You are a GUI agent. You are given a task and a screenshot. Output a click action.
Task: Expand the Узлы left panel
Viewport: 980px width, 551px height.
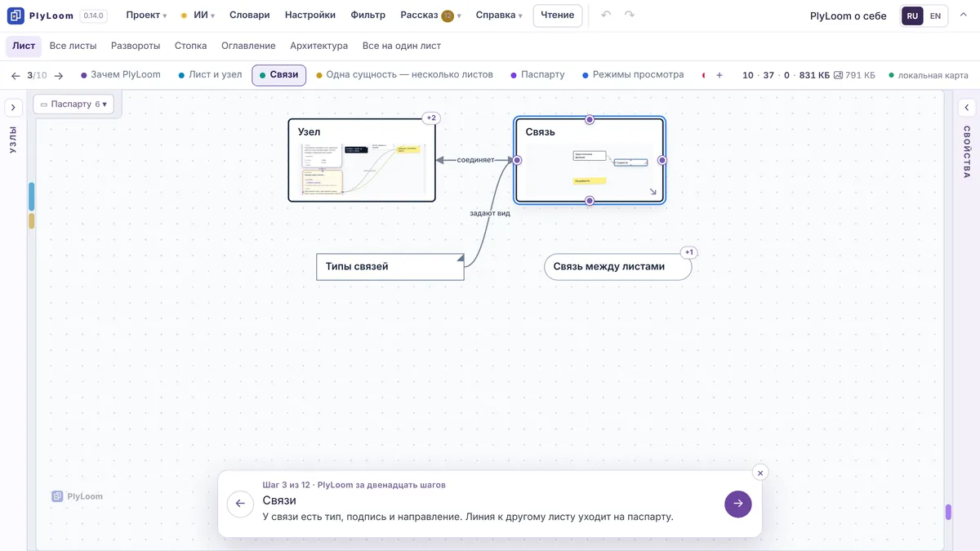coord(13,108)
